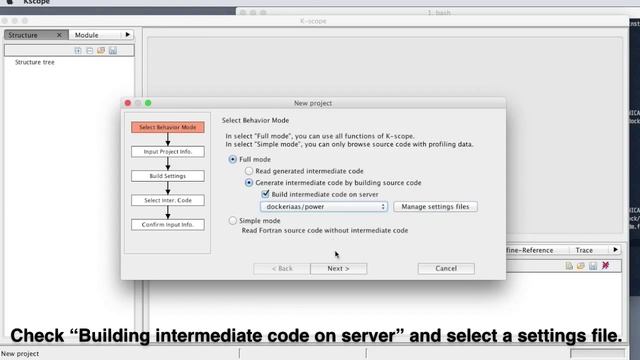This screenshot has height=360, width=640.
Task: Click the save disk icon in Trace panel toolbar
Action: point(593,266)
